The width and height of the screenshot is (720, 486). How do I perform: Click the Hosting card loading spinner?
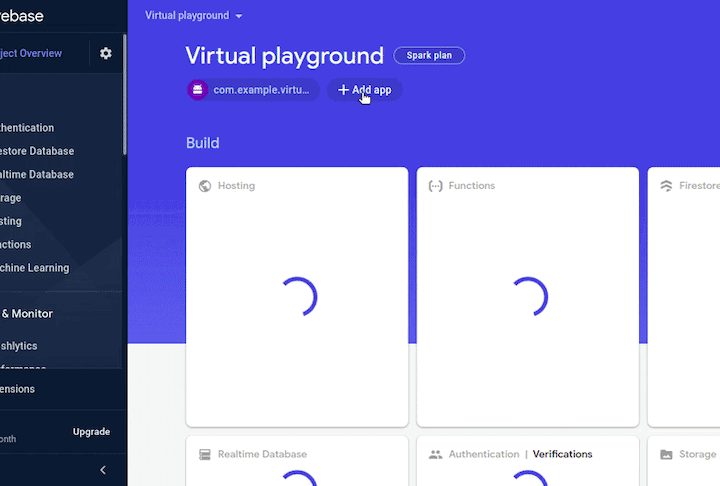pos(298,297)
